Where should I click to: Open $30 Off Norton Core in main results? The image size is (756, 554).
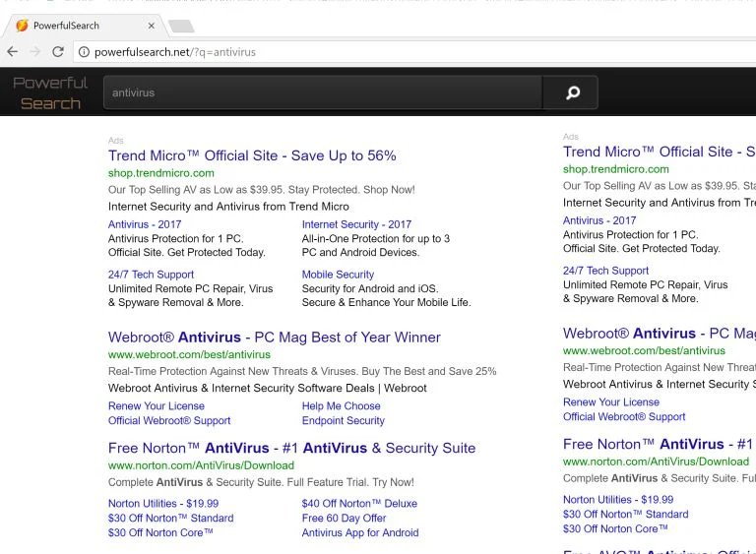pyautogui.click(x=160, y=532)
